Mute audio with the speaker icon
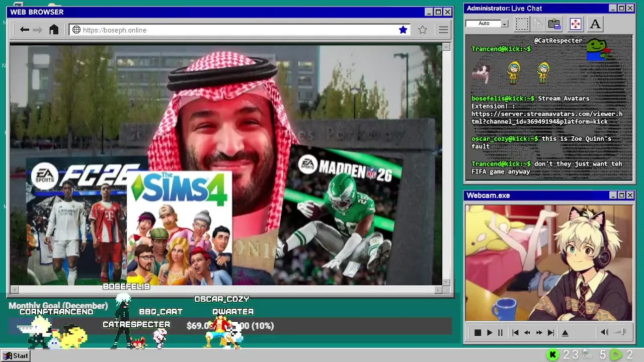Screen dimensions: 644x362 click(605, 332)
